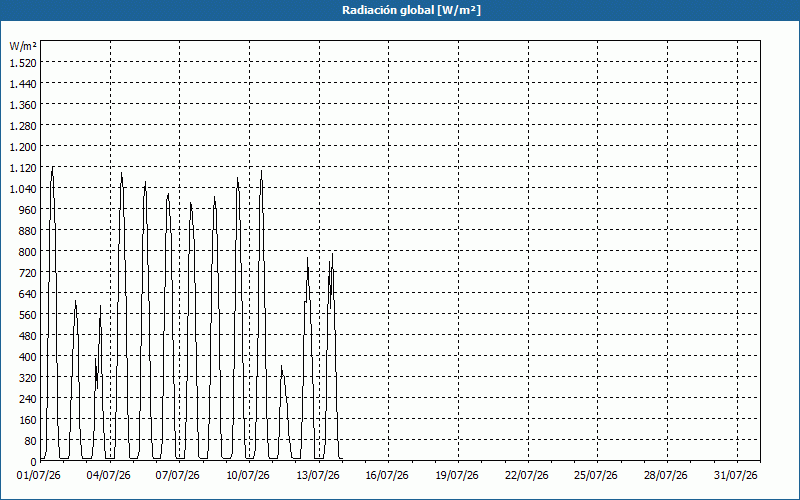Select the 28/07/26 date label
800x500 pixels.
666,476
